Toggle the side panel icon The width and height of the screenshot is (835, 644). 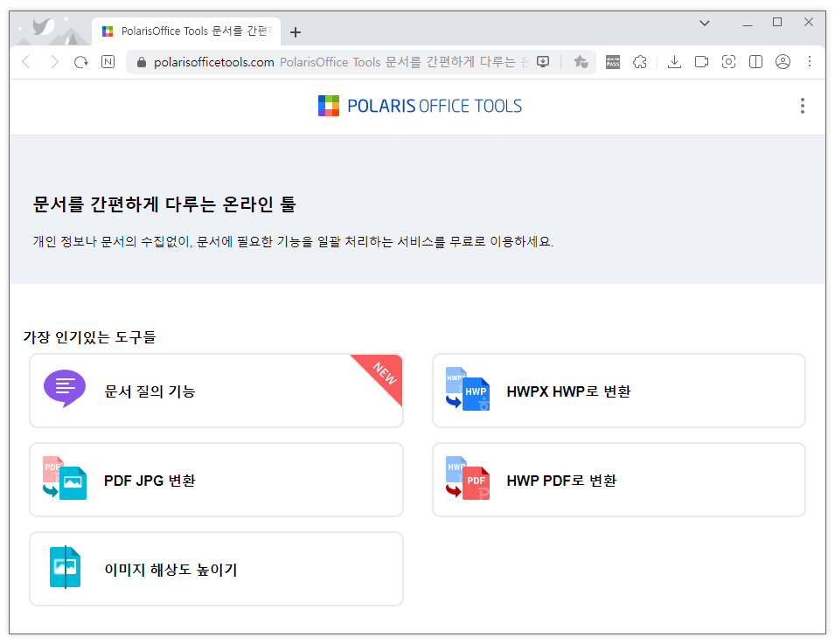[755, 62]
